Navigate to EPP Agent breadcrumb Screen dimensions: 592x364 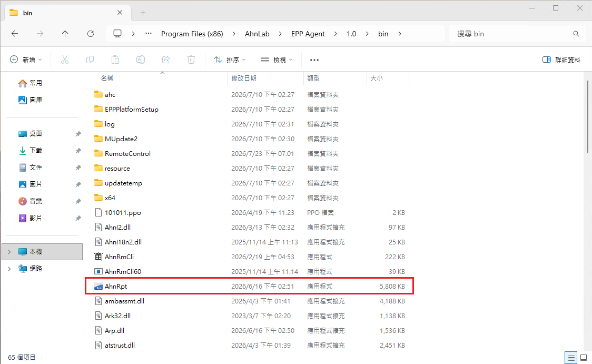[x=308, y=34]
